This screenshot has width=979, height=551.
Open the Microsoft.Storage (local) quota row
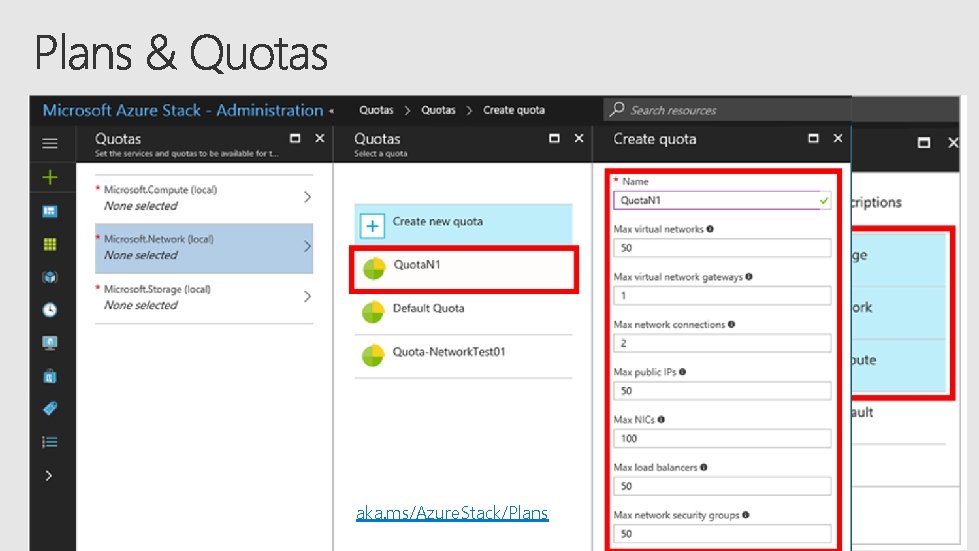pos(204,297)
